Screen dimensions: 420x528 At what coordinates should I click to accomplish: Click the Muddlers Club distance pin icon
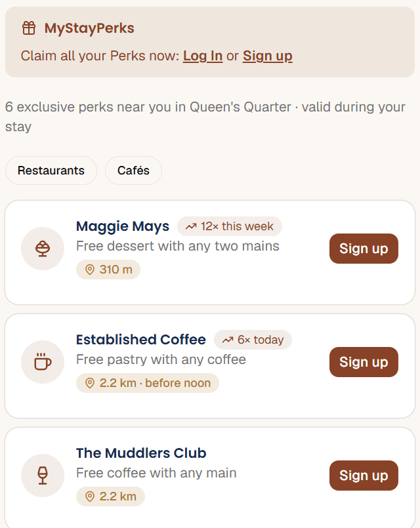click(90, 497)
